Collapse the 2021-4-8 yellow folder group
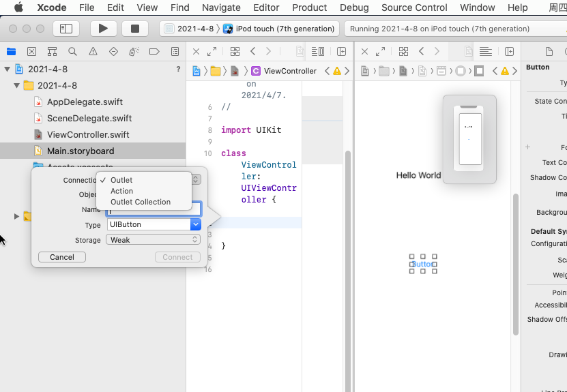 16,86
